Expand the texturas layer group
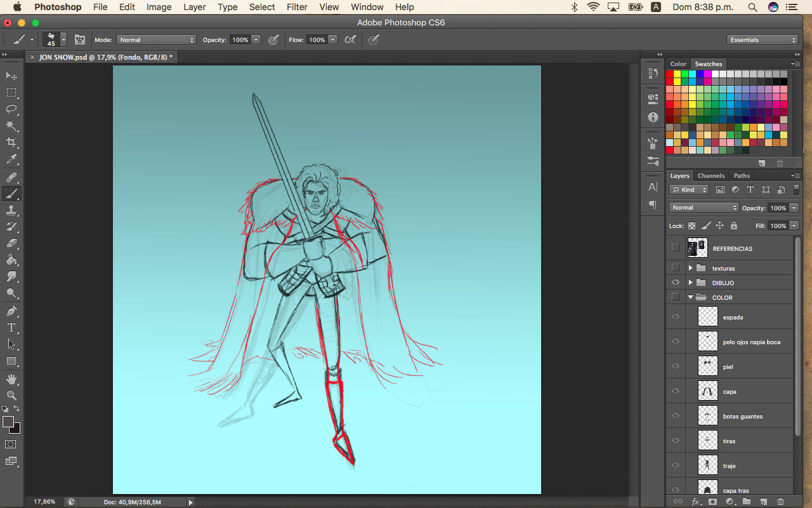 coord(690,268)
